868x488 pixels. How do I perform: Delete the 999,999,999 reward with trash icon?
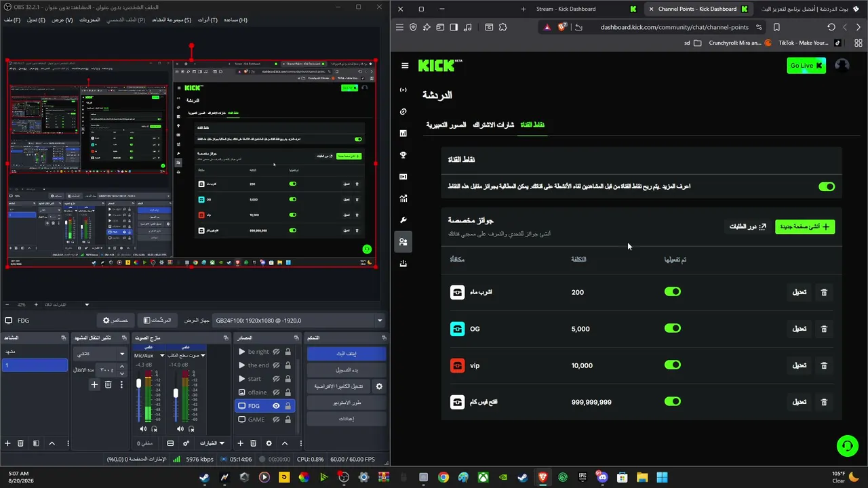click(824, 402)
